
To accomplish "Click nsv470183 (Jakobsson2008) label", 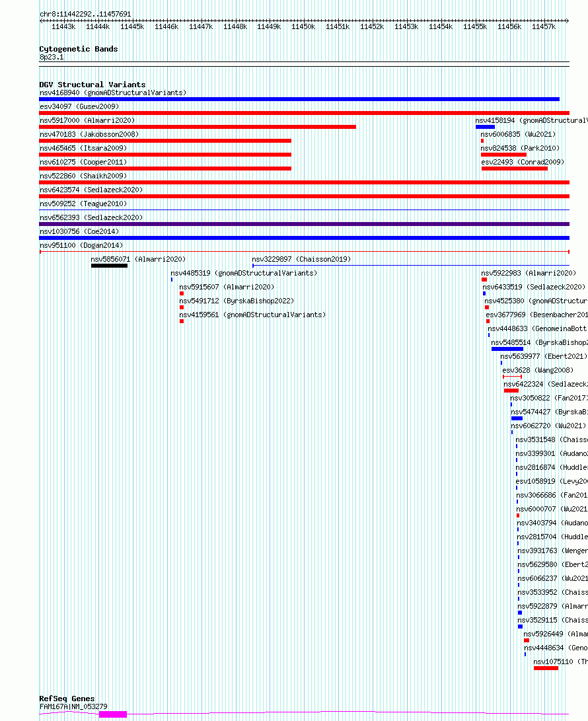I will point(89,134).
